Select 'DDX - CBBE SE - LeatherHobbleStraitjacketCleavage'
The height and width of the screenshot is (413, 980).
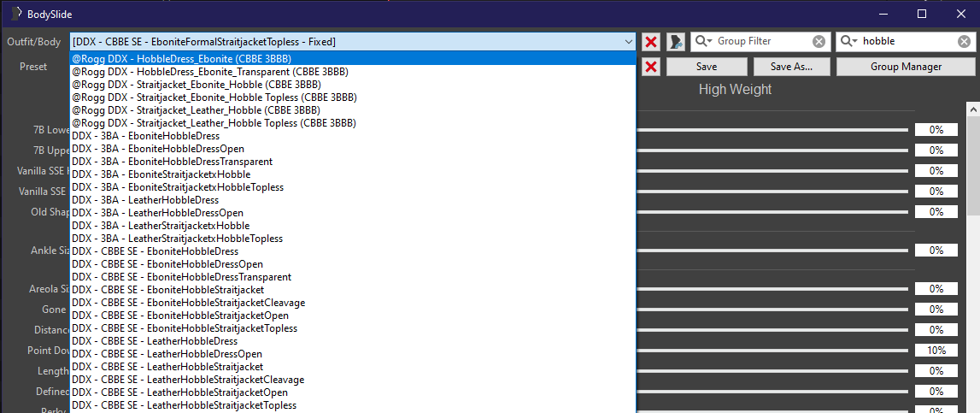click(x=353, y=380)
